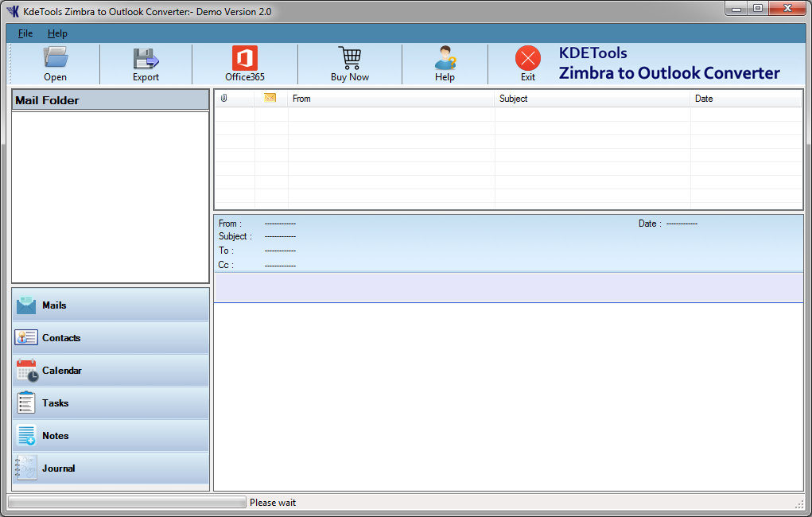Open the File menu
This screenshot has height=517, width=812.
pyautogui.click(x=25, y=33)
